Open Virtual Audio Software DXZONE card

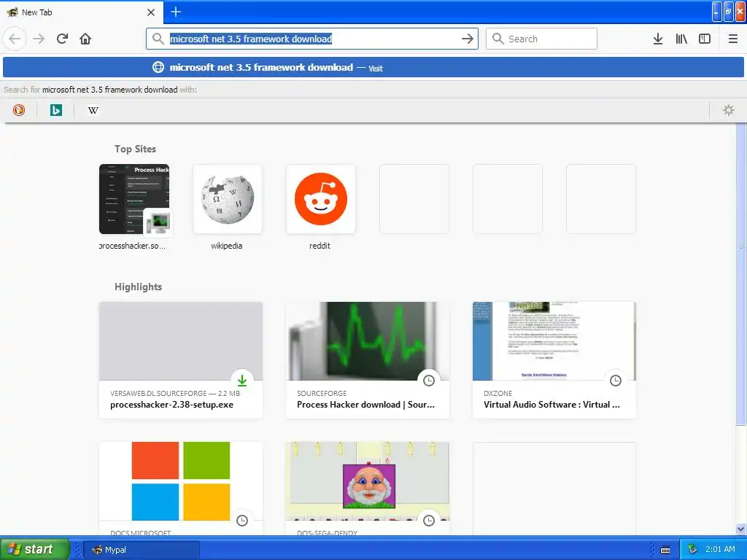point(554,360)
